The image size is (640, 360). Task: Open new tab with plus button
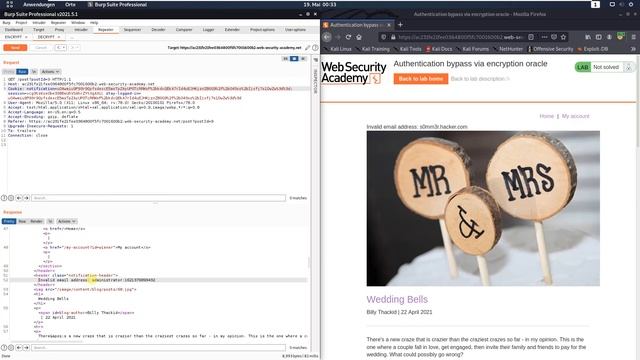(x=400, y=24)
